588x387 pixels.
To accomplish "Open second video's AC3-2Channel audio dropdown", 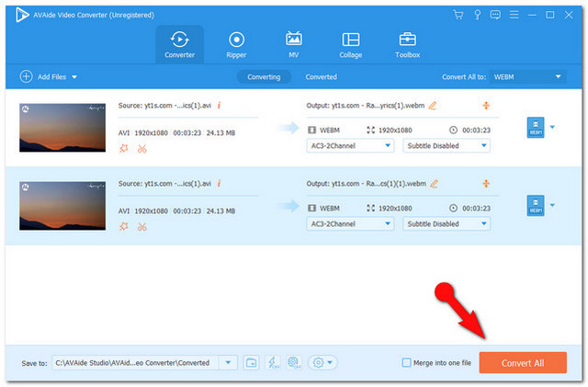I will tap(350, 223).
